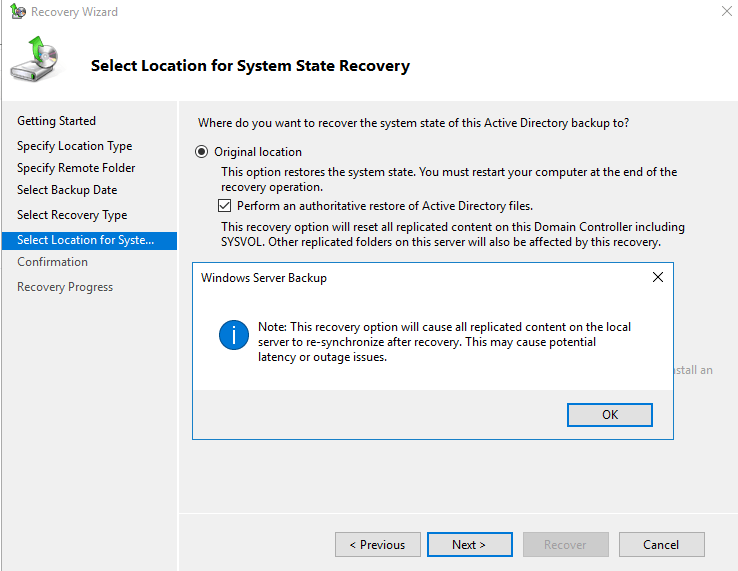Click the Recovery Progress step
The width and height of the screenshot is (738, 571).
pos(65,287)
